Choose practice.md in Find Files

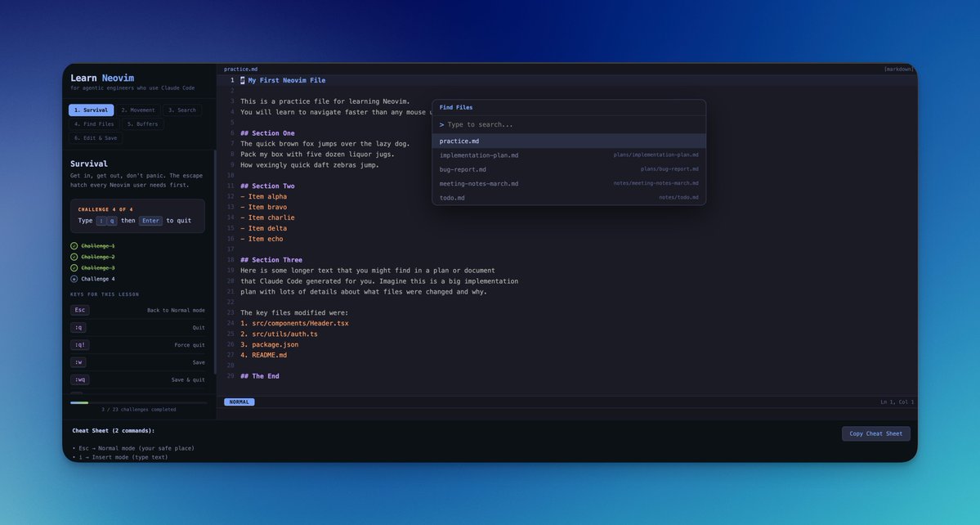click(569, 141)
